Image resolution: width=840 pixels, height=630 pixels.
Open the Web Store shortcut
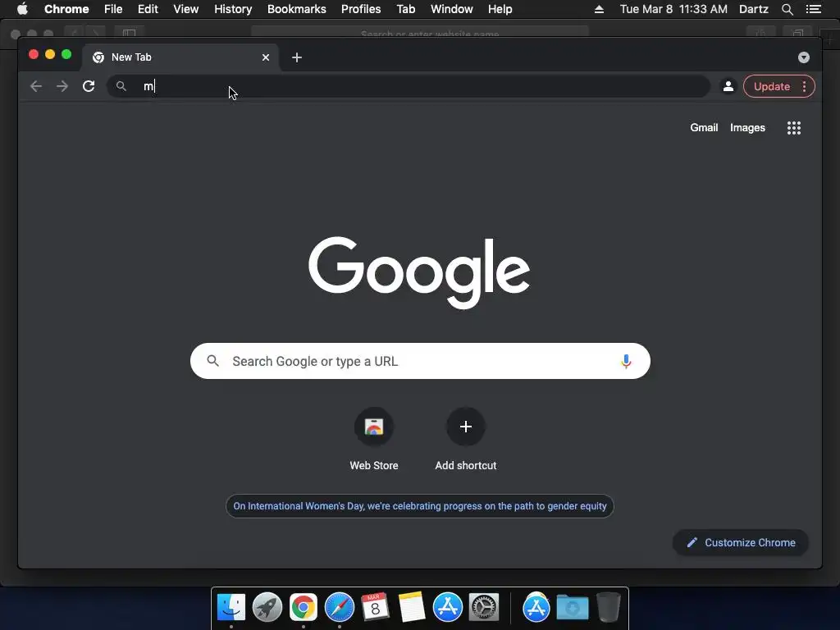(374, 440)
